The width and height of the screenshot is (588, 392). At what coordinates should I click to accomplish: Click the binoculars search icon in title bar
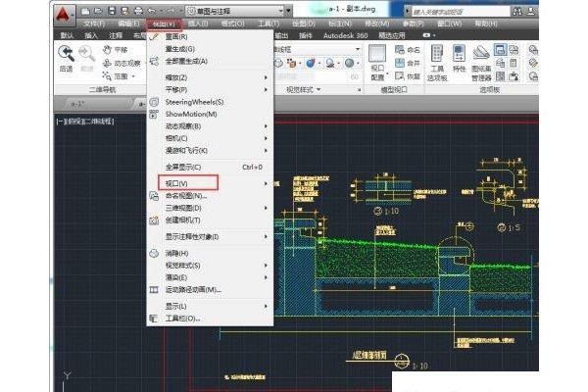517,11
